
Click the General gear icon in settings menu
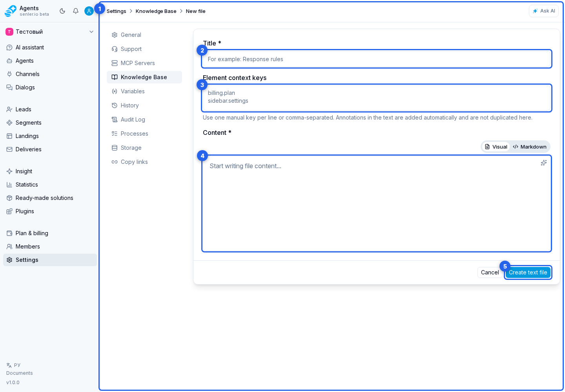tap(115, 35)
